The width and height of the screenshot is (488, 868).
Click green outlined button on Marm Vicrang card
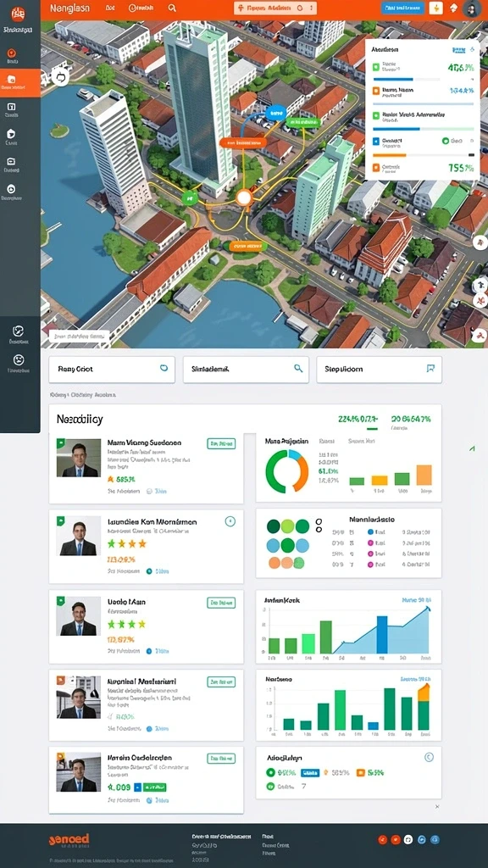221,443
